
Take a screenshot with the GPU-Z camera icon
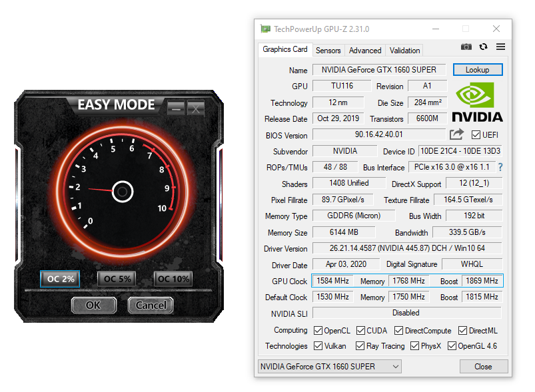click(x=466, y=47)
